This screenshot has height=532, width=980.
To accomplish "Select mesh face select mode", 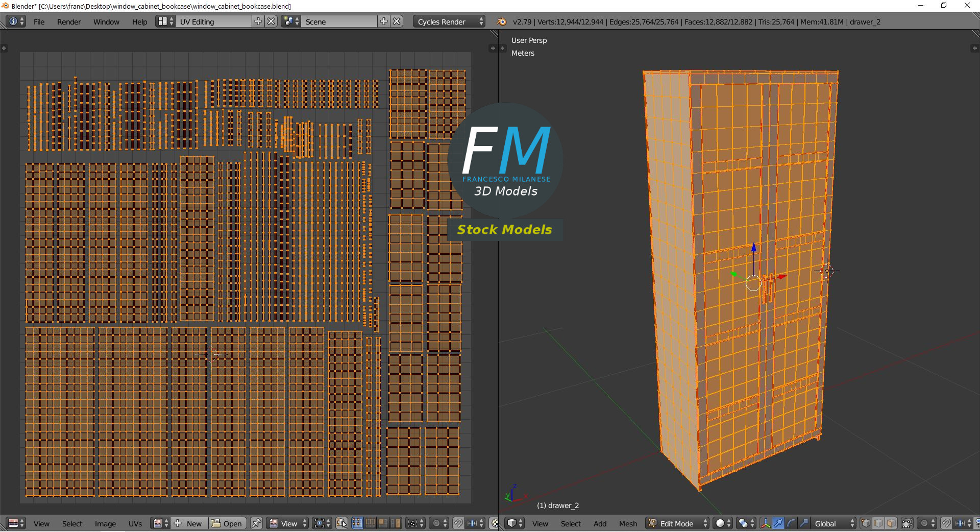I will 891,523.
